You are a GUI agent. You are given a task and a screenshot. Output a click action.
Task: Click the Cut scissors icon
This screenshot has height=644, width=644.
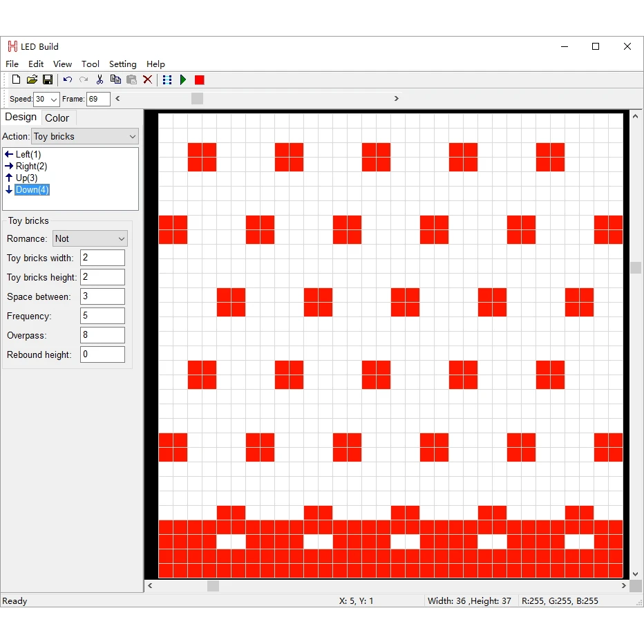100,79
